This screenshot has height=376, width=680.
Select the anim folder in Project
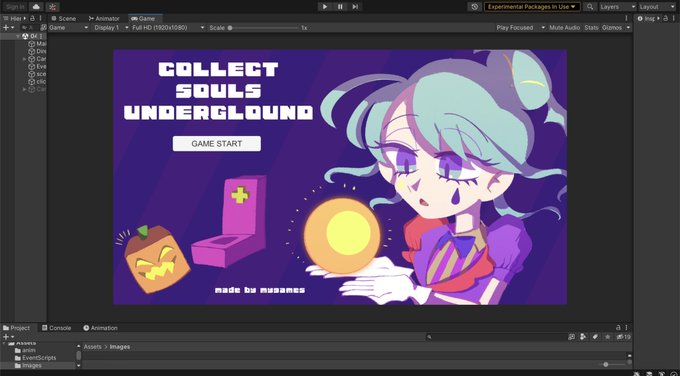[25, 350]
